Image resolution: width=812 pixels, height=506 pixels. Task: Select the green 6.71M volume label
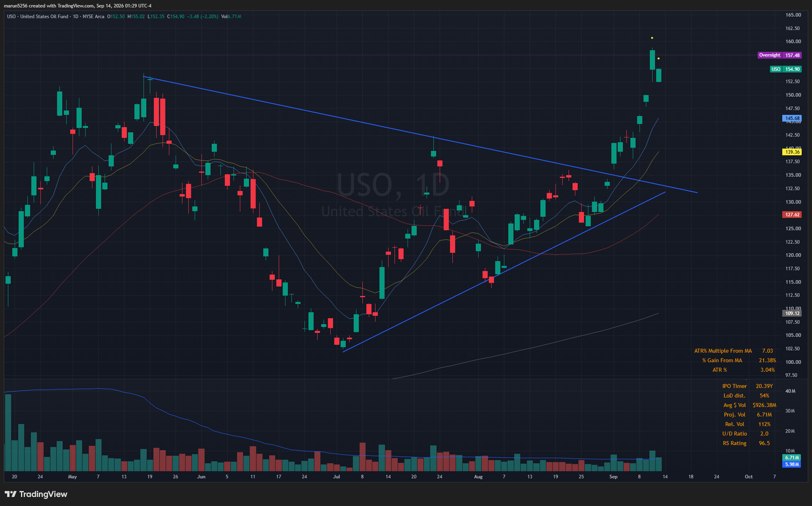pyautogui.click(x=792, y=458)
